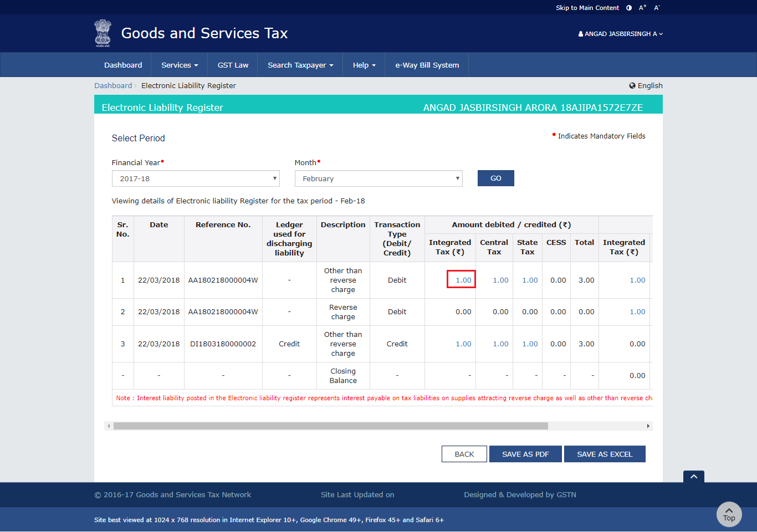The height and width of the screenshot is (532, 757).
Task: Click the information icon in the top bar
Action: click(x=628, y=7)
